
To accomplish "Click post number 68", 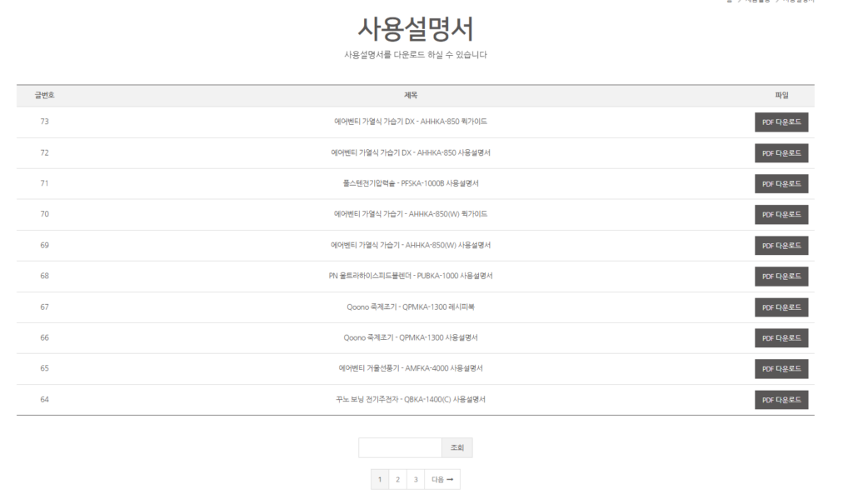I will point(45,276).
